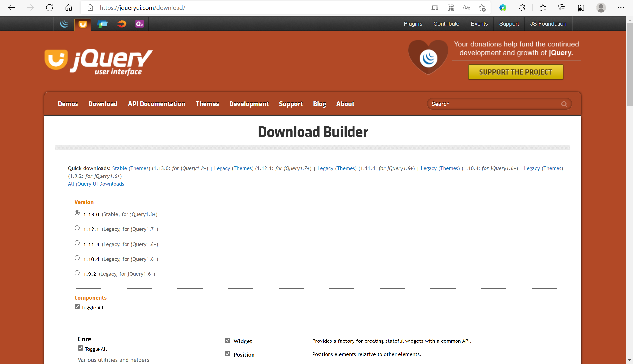Open API Documentation menu item
This screenshot has width=633, height=364.
coord(157,104)
